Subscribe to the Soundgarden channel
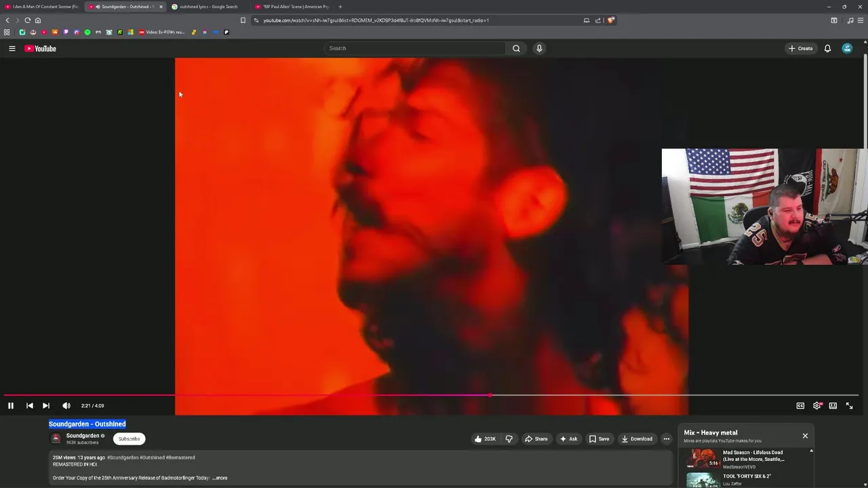 (x=129, y=439)
